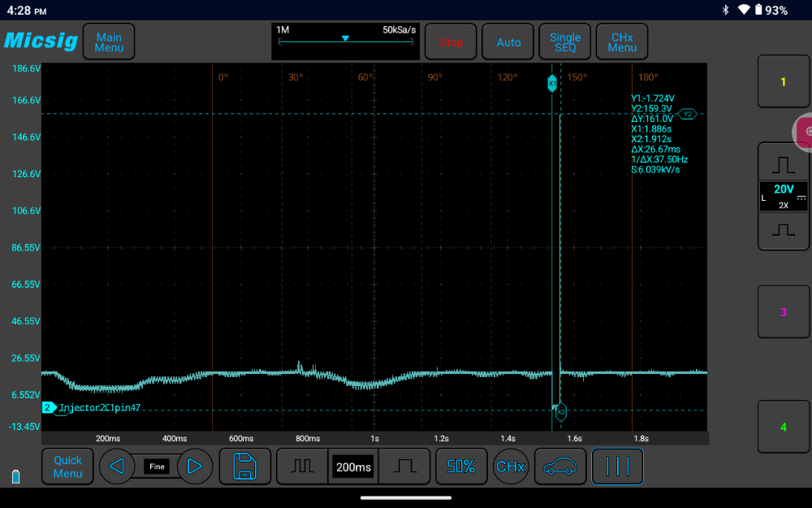
Task: Open the Quick Menu
Action: [67, 467]
